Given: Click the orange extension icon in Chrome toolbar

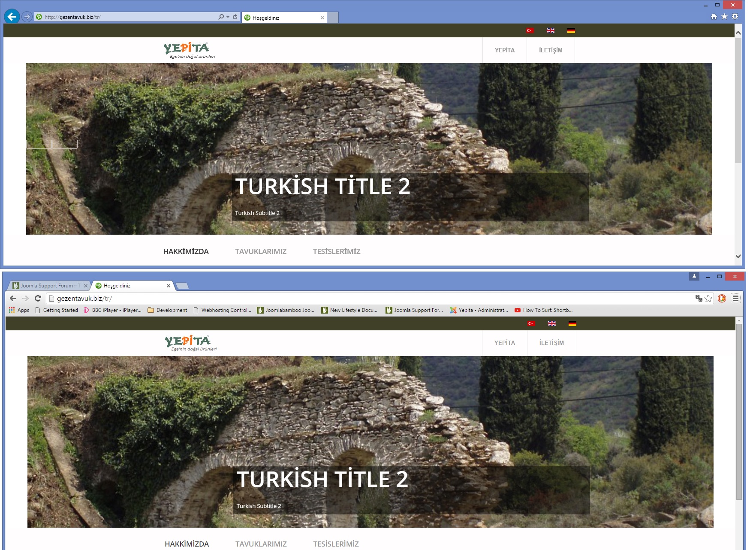Looking at the screenshot, I should pyautogui.click(x=722, y=298).
